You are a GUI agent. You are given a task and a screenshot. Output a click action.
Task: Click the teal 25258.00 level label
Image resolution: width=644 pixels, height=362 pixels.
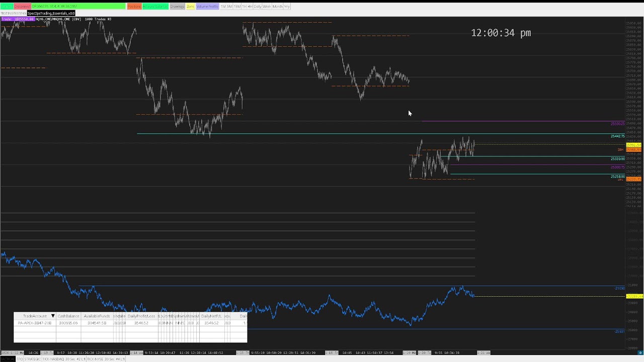click(617, 176)
